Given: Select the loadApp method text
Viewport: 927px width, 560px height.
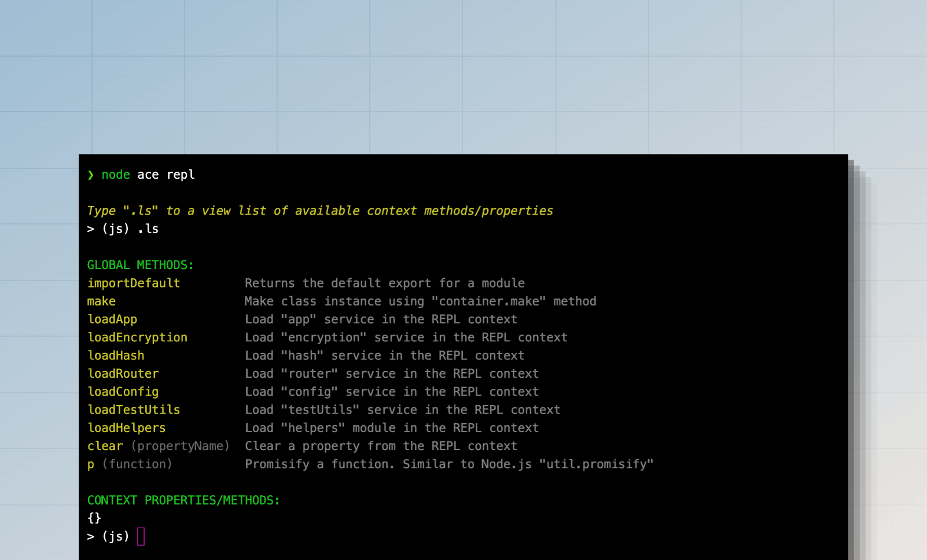Looking at the screenshot, I should 112,319.
